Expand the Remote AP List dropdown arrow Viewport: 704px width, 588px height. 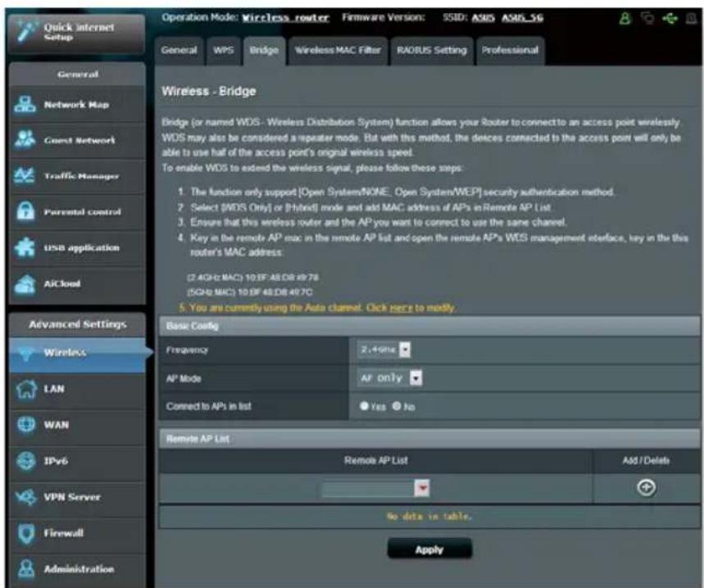click(422, 488)
